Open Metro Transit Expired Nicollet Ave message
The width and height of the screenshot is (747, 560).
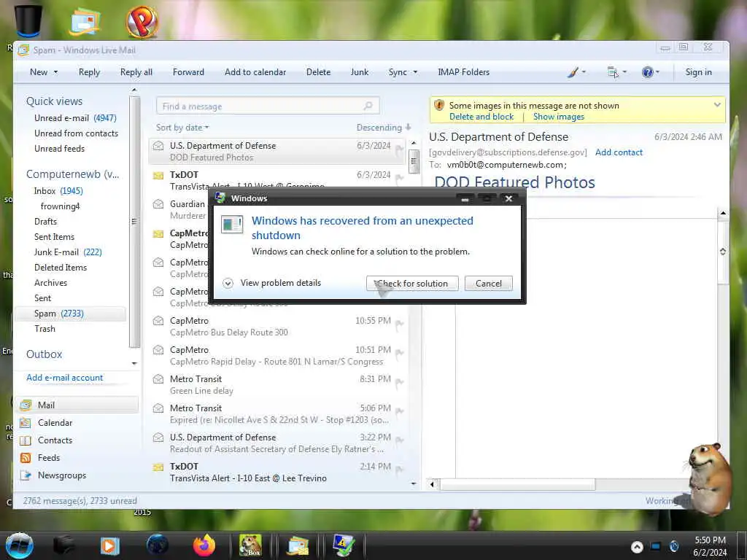276,414
